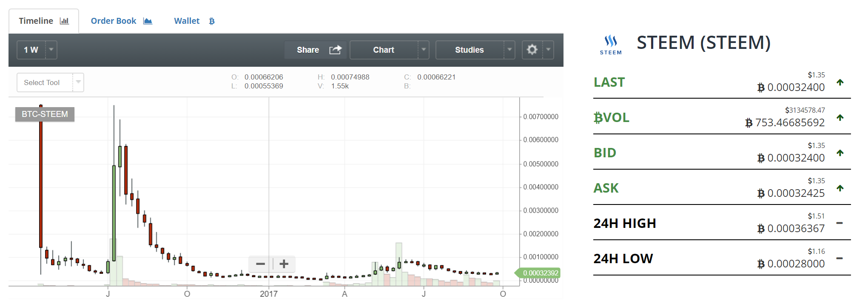
Task: Click the close value 0.00066221
Action: pyautogui.click(x=436, y=77)
